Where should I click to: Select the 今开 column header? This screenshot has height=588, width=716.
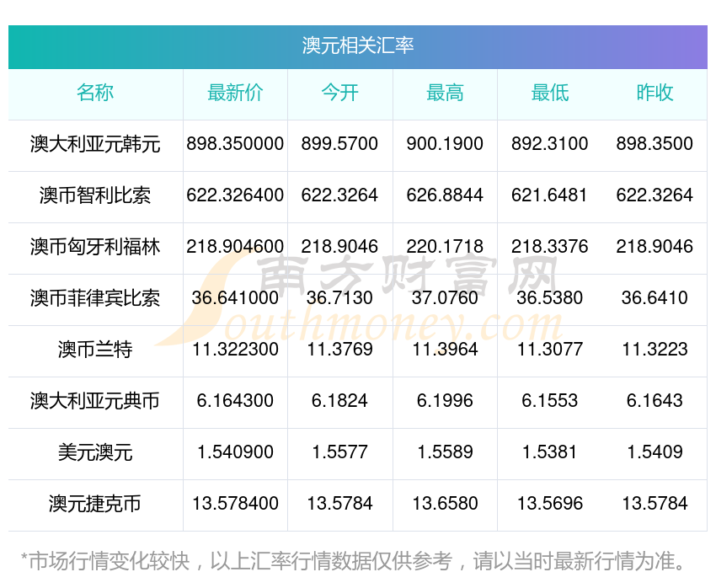point(339,93)
